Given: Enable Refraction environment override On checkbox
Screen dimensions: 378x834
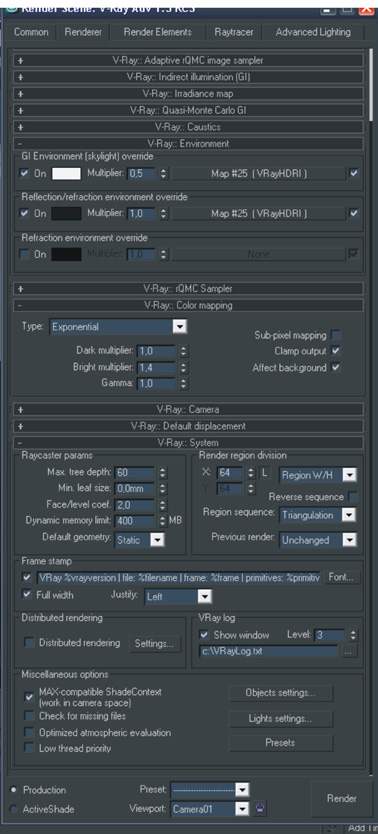Looking at the screenshot, I should (24, 254).
